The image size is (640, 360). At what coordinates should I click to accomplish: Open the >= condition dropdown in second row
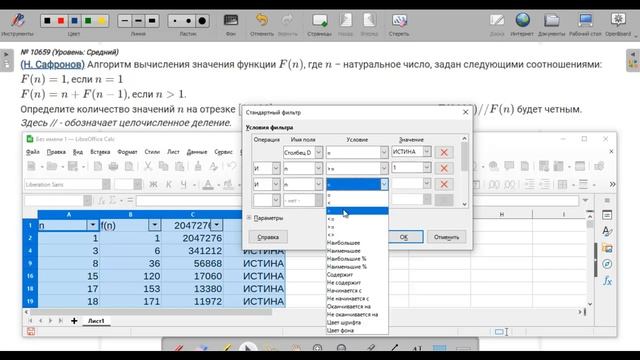tap(384, 168)
